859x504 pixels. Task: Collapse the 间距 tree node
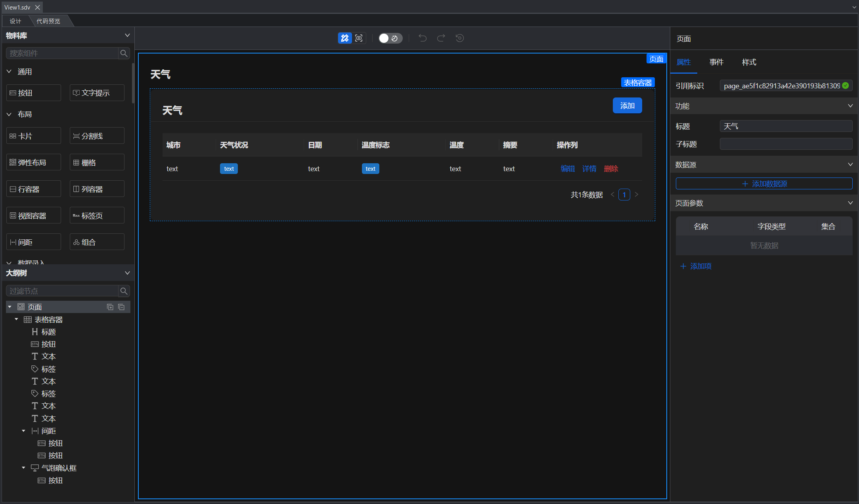point(24,431)
